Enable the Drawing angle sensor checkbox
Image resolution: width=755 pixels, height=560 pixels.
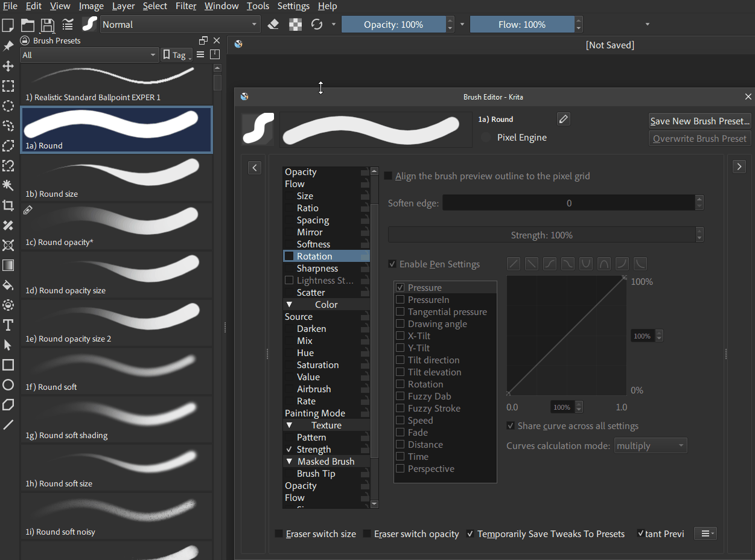[x=400, y=324]
